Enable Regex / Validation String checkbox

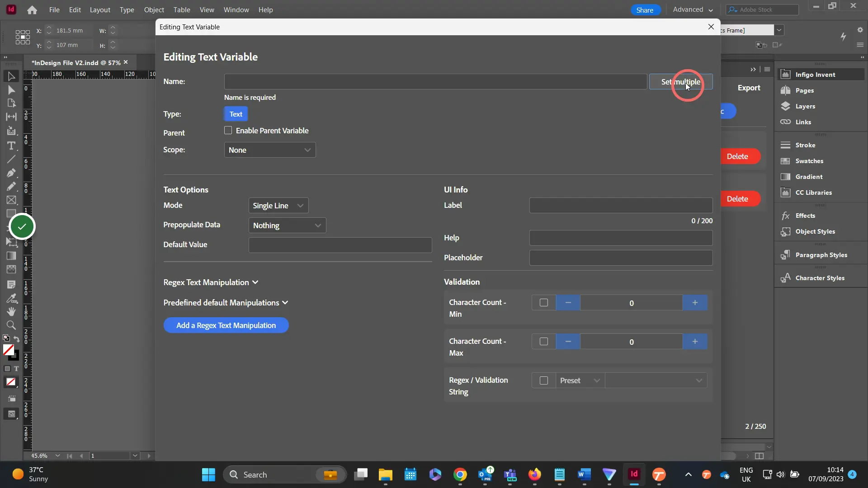click(544, 380)
